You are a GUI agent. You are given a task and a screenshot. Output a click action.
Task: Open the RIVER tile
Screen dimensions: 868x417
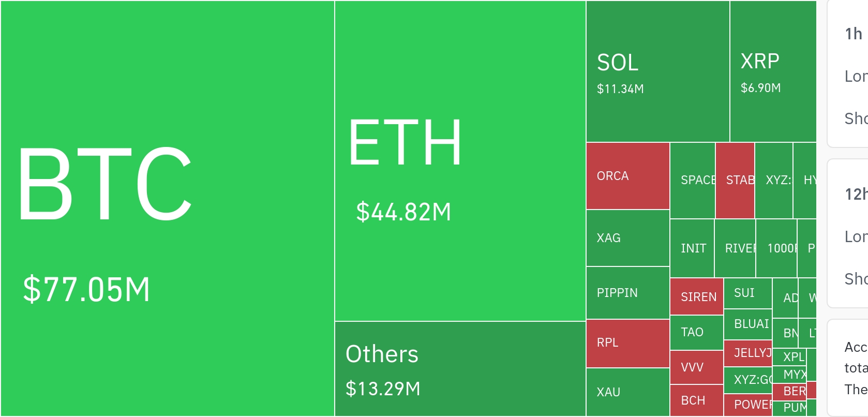[x=735, y=248]
